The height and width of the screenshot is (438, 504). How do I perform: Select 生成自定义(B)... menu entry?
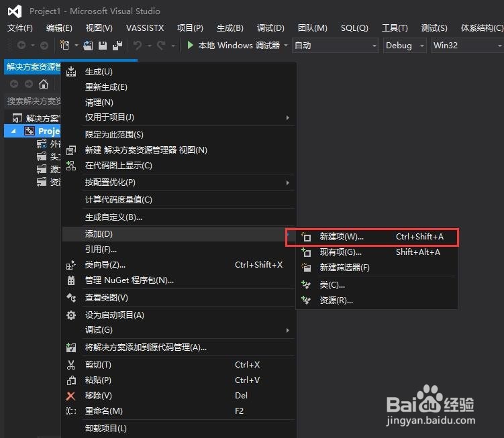(x=179, y=217)
